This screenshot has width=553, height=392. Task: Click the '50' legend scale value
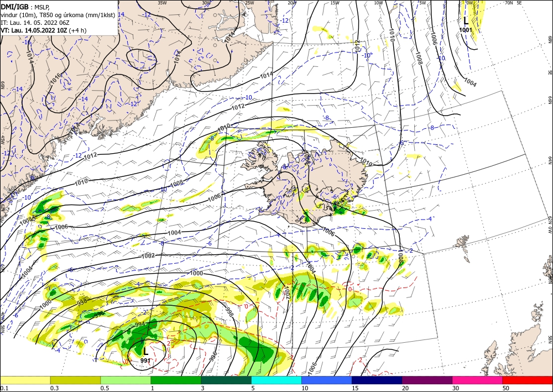[x=506, y=388]
